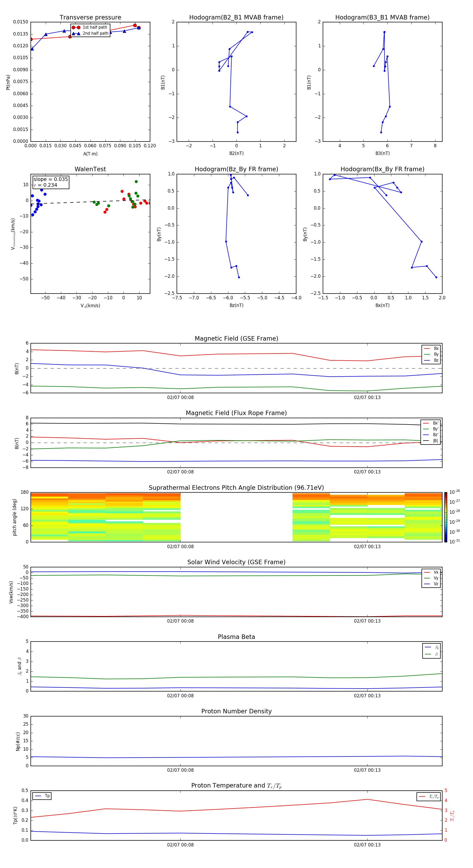Click the red Te/Tp right-axis label

[x=452, y=815]
